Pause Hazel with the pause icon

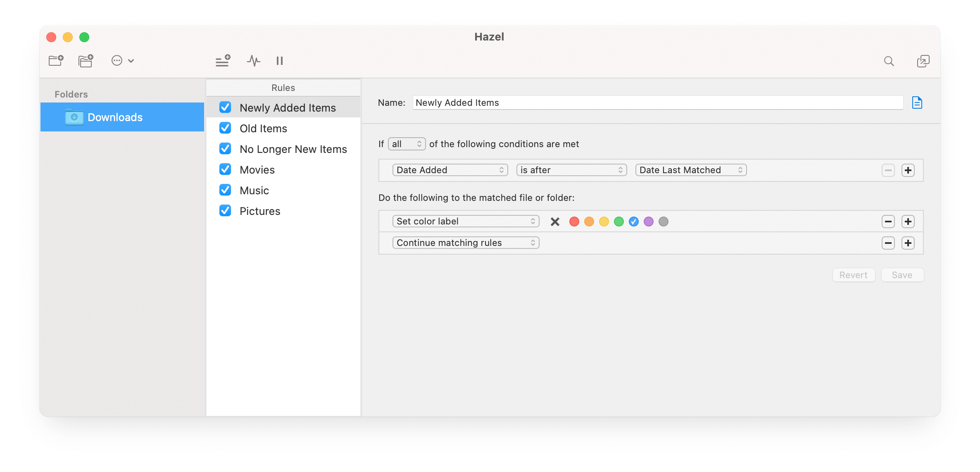[280, 61]
